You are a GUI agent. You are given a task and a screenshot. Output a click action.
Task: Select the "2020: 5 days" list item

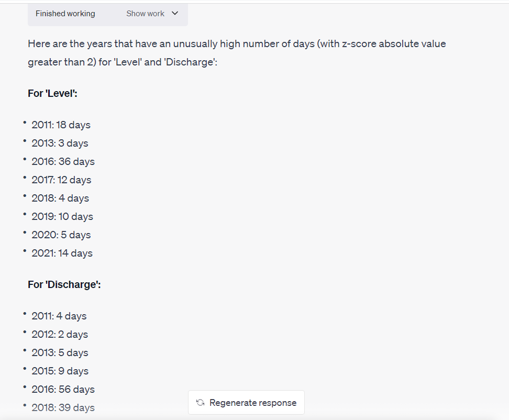61,235
